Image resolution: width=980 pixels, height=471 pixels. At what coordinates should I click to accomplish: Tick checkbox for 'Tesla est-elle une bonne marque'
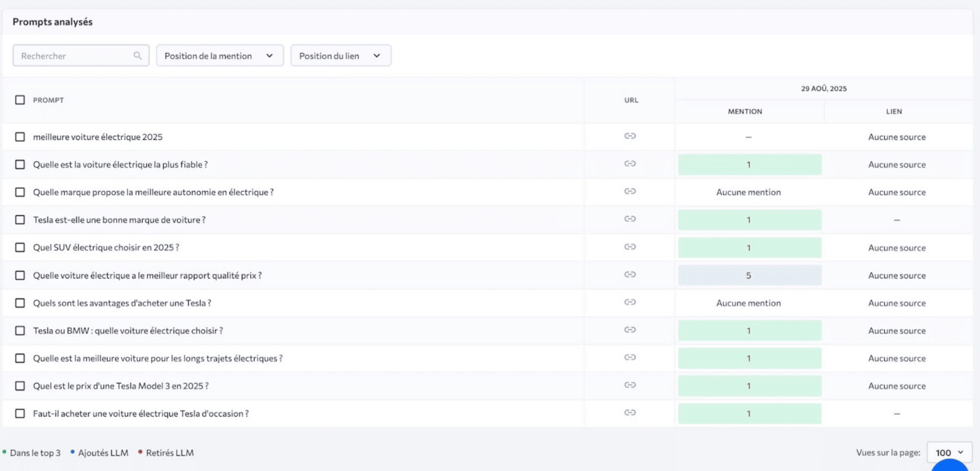(x=20, y=220)
